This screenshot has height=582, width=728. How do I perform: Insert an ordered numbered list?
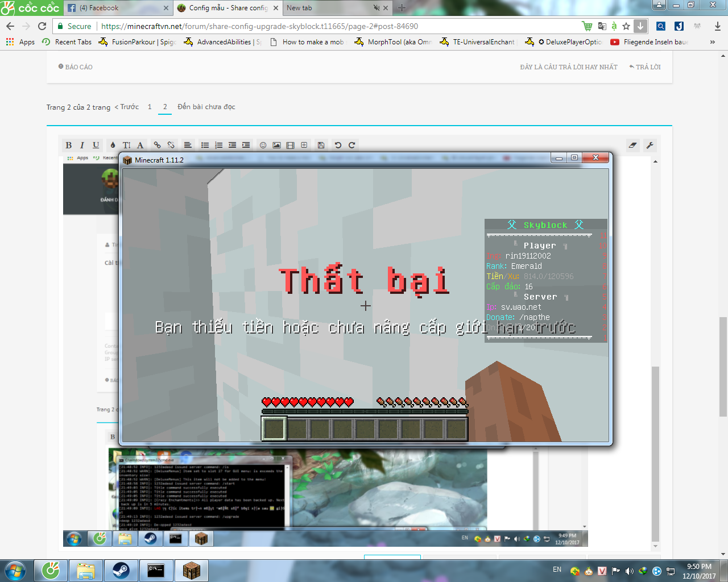point(218,145)
